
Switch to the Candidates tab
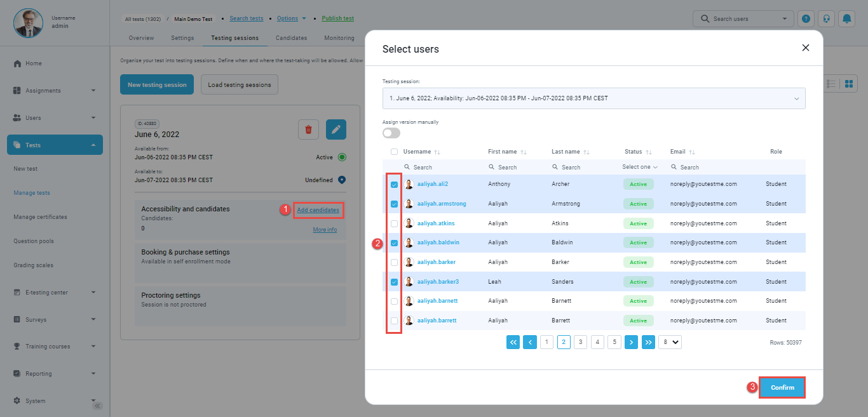[x=291, y=38]
